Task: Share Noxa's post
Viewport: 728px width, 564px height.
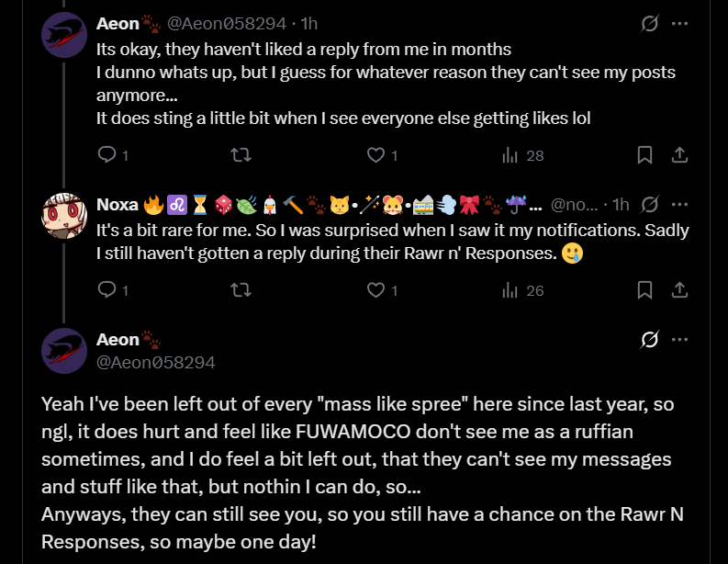Action: (x=680, y=290)
